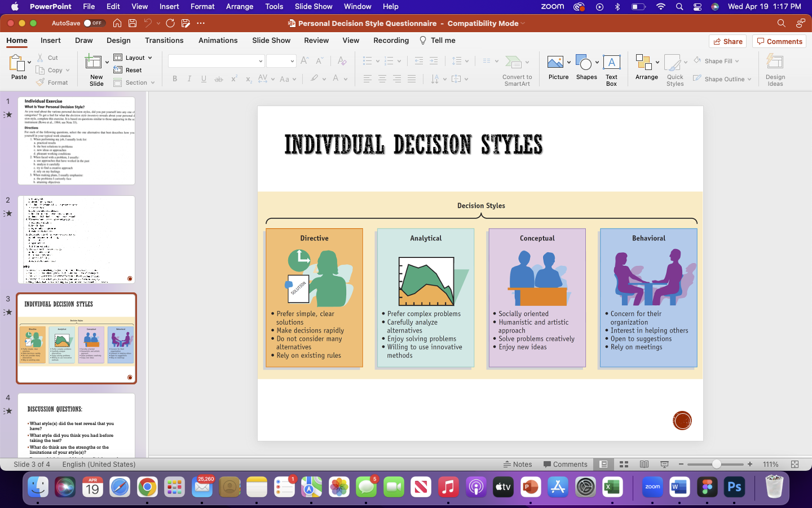Select the Discussion Questions slide thumbnail

pos(76,425)
